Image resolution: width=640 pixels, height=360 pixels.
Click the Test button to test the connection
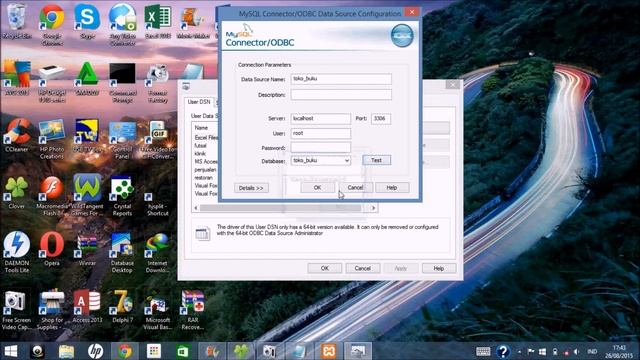[376, 160]
